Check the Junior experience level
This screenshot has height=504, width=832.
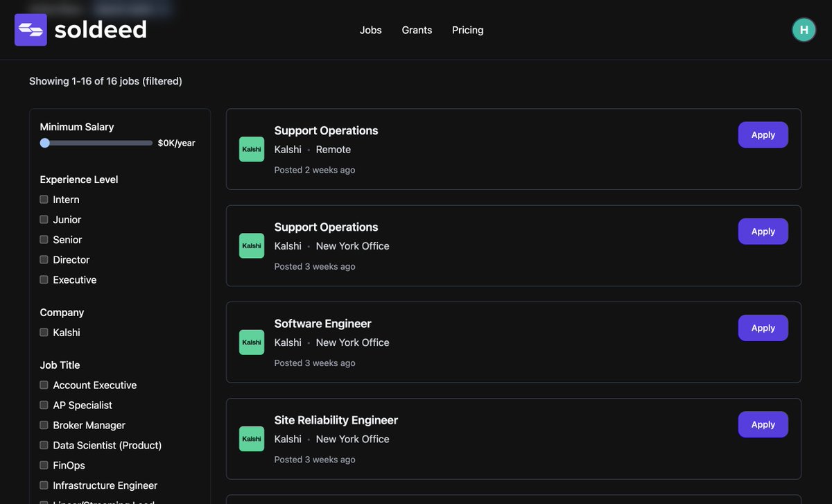44,220
